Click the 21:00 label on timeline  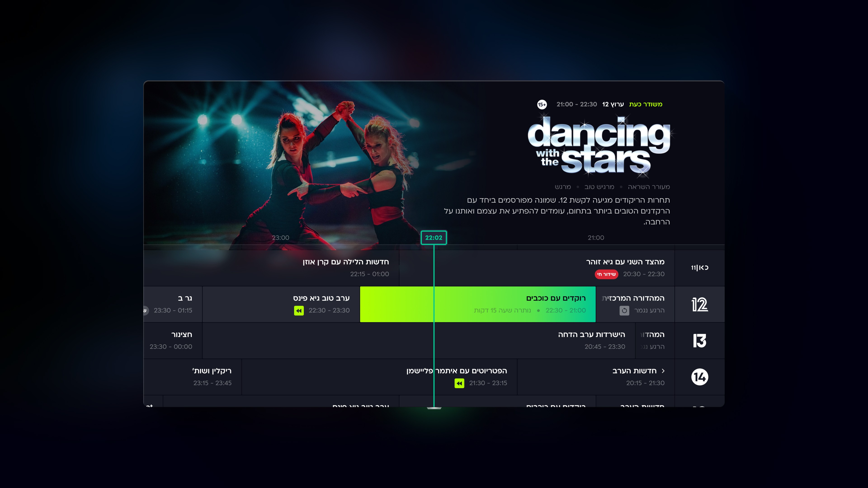pyautogui.click(x=596, y=238)
